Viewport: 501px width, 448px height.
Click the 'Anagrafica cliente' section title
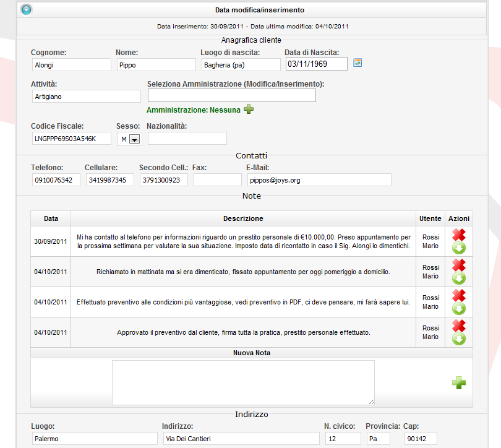point(251,40)
